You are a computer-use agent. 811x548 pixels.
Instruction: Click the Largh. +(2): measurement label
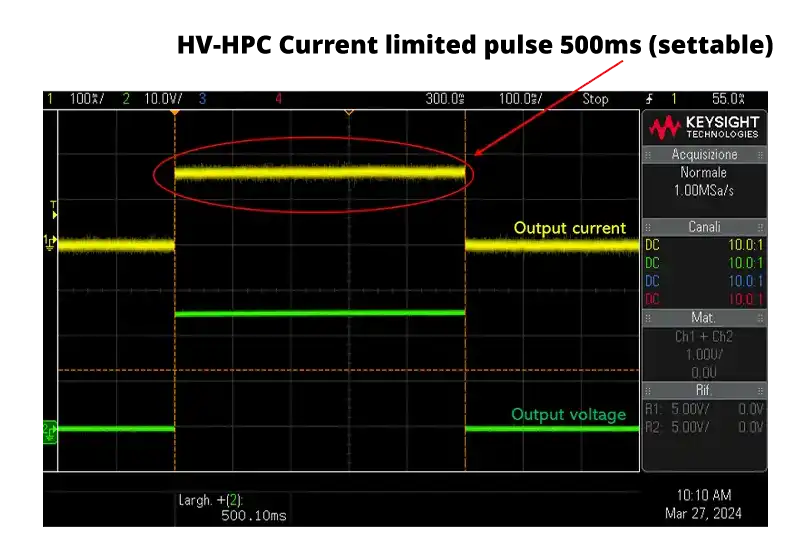pos(211,500)
